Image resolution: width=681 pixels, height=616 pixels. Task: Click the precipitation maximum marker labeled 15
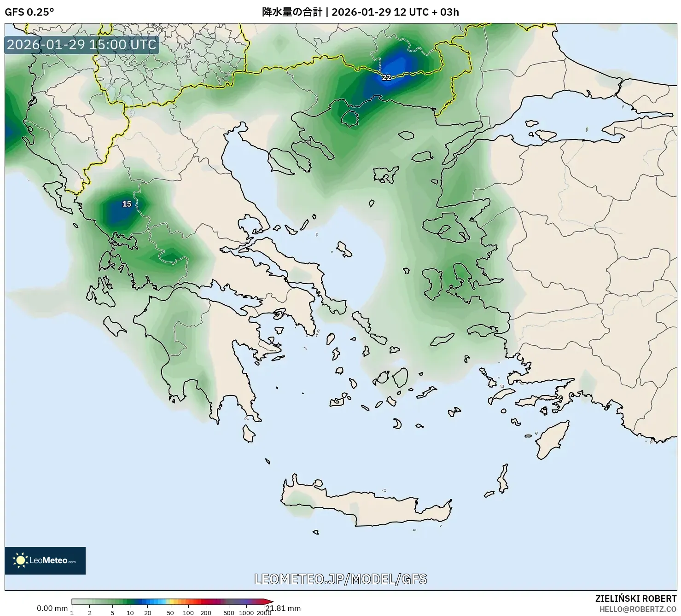click(127, 203)
